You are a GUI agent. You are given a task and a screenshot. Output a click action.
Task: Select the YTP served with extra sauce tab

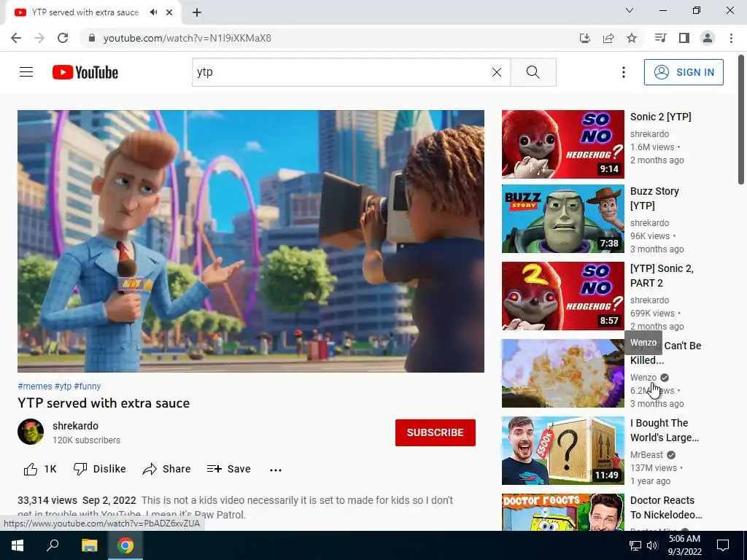tap(85, 12)
